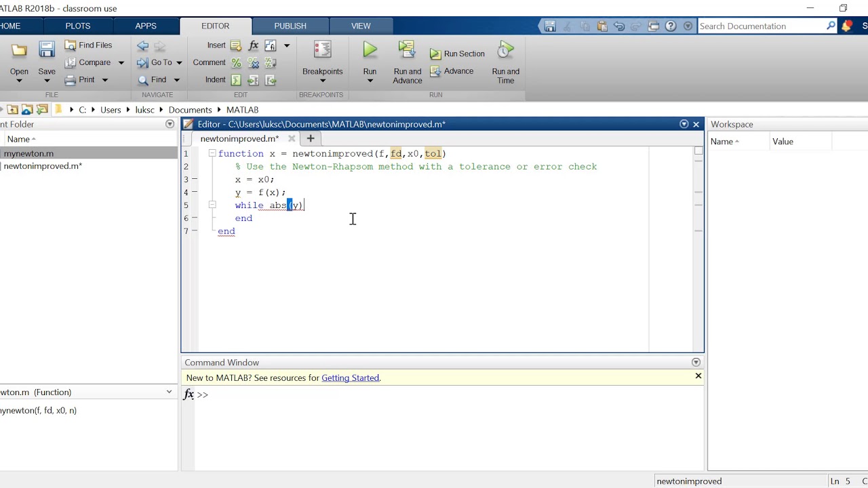Viewport: 868px width, 488px height.
Task: Open the Command Window actions menu
Action: coord(696,363)
